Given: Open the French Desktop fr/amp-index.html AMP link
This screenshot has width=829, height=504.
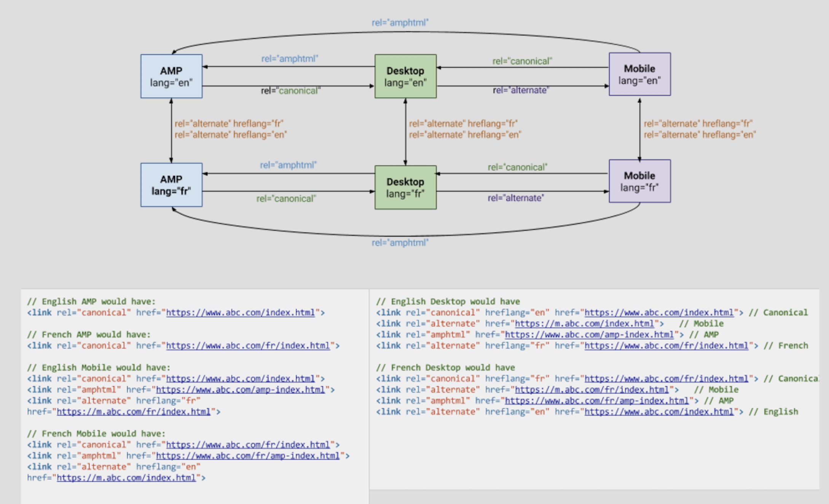Looking at the screenshot, I should click(x=597, y=401).
